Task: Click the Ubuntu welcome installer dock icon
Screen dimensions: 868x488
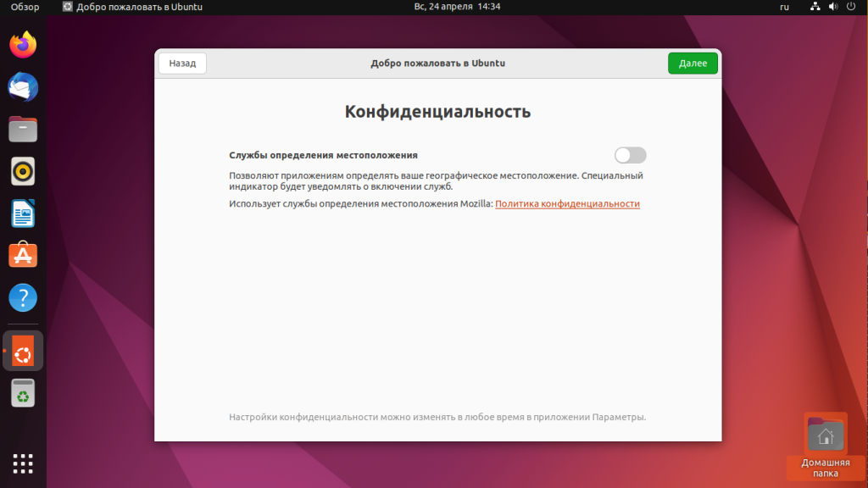Action: coord(23,351)
